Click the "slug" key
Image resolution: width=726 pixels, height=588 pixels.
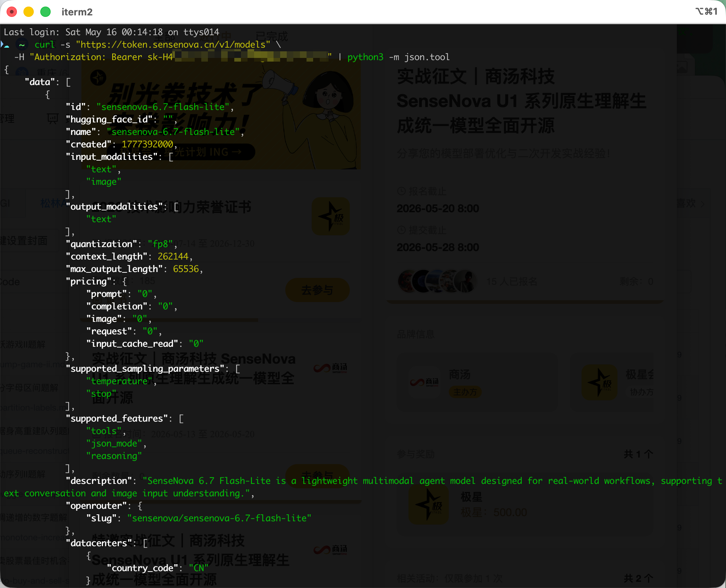click(101, 518)
